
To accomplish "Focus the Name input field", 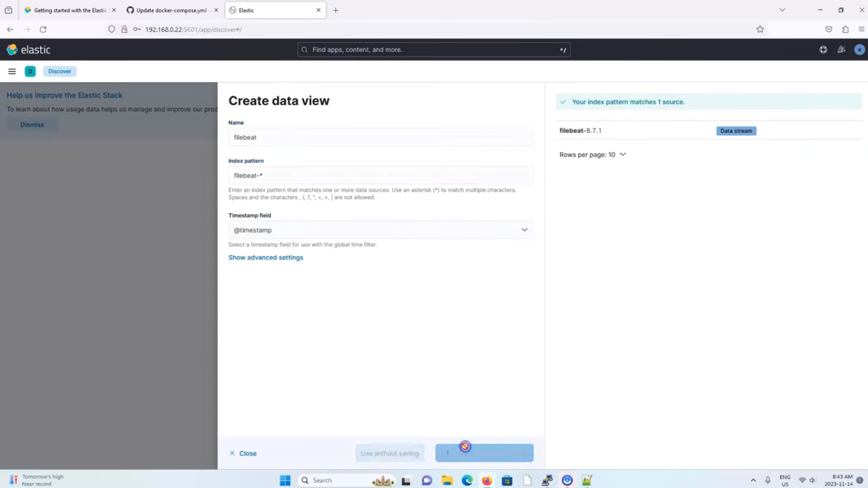I will [x=381, y=138].
